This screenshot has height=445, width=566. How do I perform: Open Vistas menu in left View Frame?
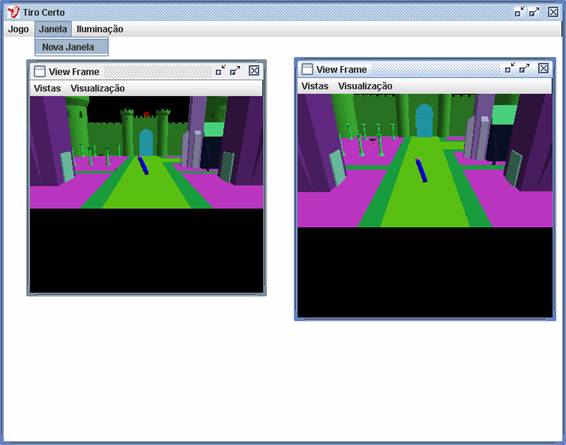tap(47, 88)
